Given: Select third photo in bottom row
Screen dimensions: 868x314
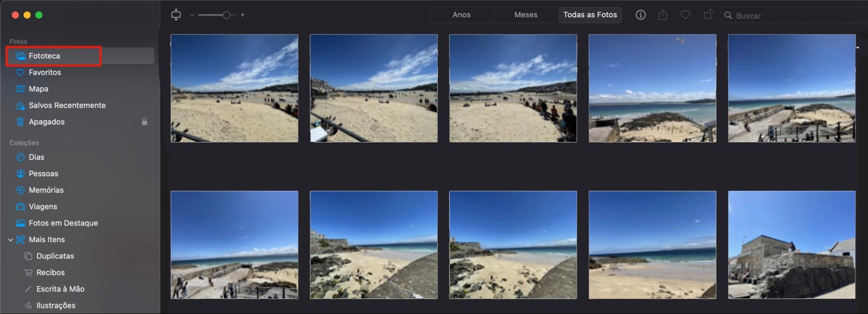Looking at the screenshot, I should (x=513, y=245).
